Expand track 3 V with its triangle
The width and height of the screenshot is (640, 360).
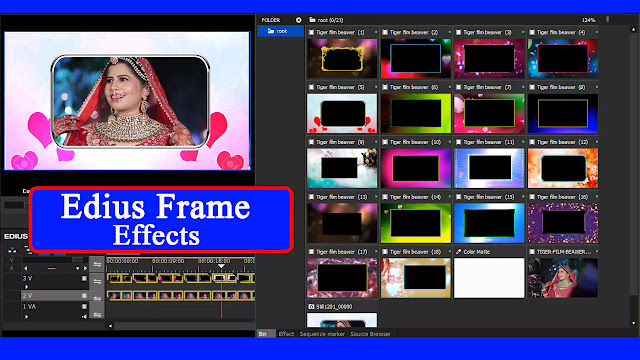27,287
